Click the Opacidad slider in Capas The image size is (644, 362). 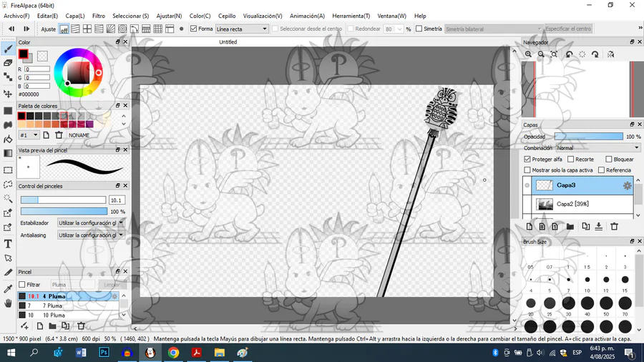(x=589, y=137)
